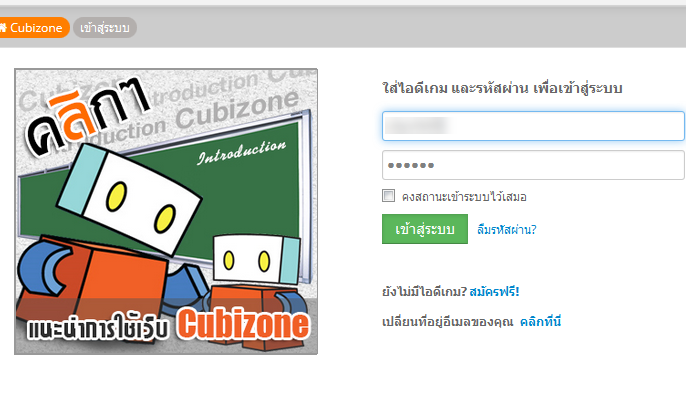The height and width of the screenshot is (400, 686).
Task: Click the login instruction heading text
Action: (502, 88)
